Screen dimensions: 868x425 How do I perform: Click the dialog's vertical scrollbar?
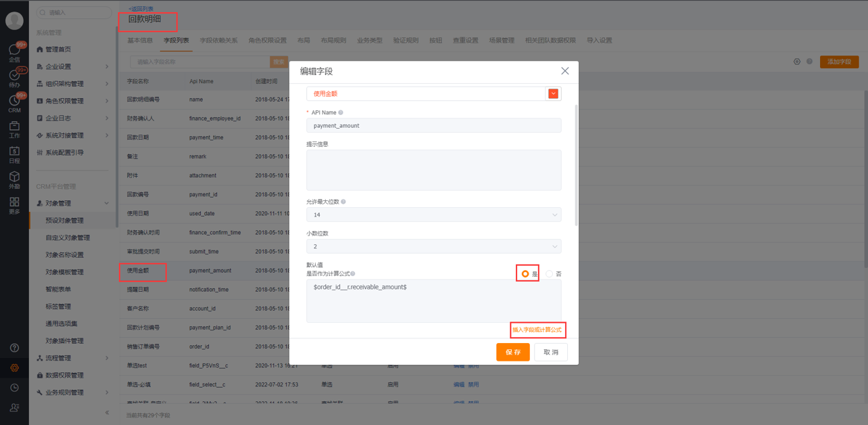(x=576, y=165)
